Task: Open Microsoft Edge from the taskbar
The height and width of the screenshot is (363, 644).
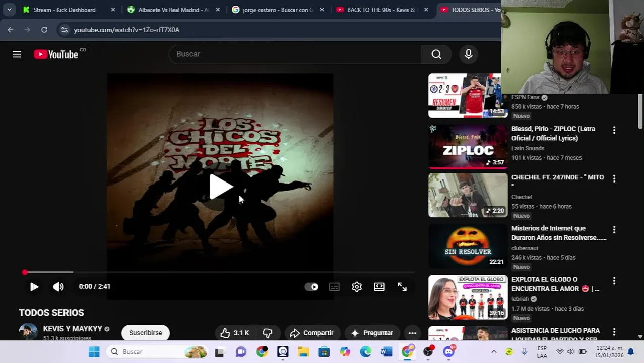Action: pyautogui.click(x=365, y=352)
